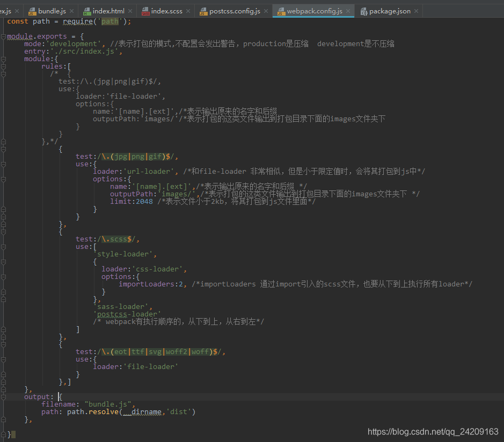The height and width of the screenshot is (442, 504).
Task: Click the SCSS file icon on index.scss tab
Action: click(145, 10)
